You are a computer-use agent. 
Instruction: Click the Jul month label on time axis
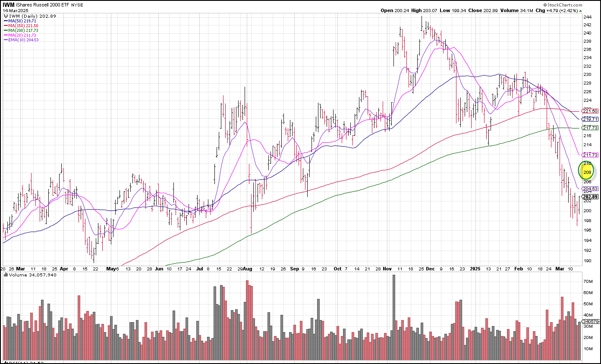200,269
